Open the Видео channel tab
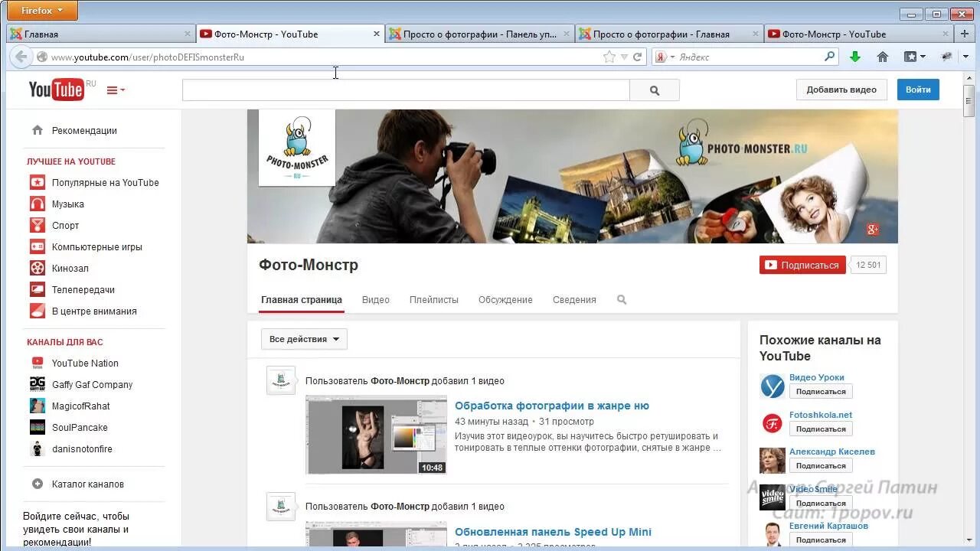980x551 pixels. tap(376, 300)
